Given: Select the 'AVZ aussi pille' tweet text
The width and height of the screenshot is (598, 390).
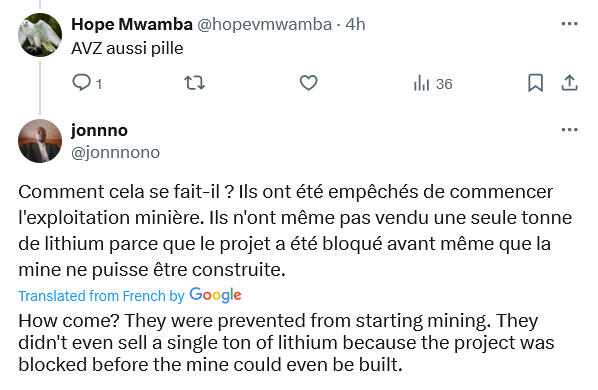Looking at the screenshot, I should (127, 48).
